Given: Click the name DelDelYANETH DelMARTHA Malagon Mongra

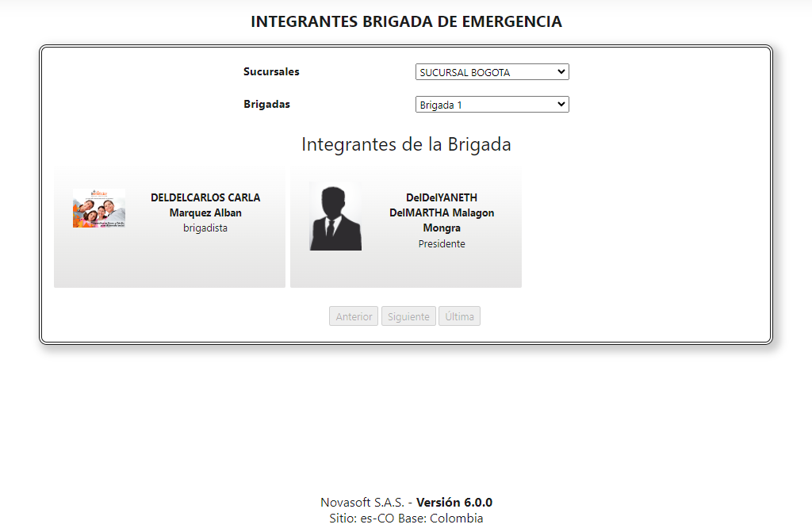Looking at the screenshot, I should [442, 212].
